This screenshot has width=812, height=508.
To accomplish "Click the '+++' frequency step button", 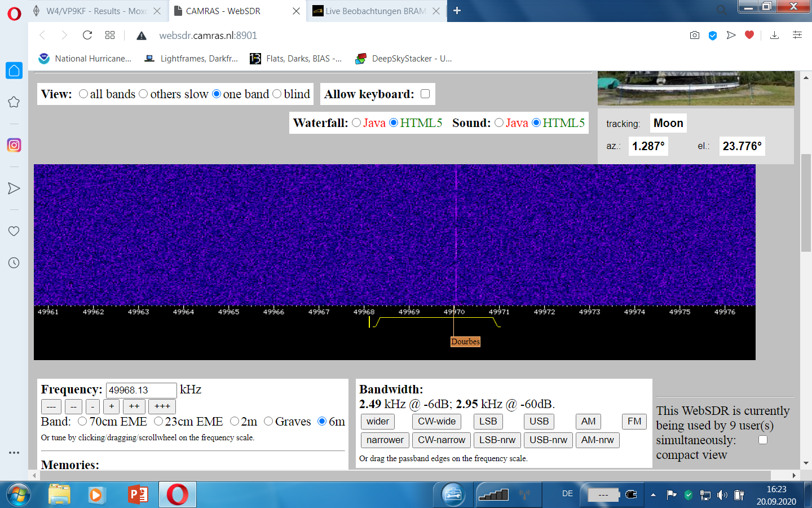I will point(162,406).
